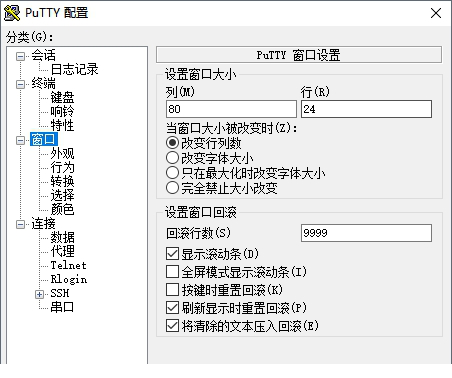The height and width of the screenshot is (378, 452).
Task: Click the 设置窗口回滚 group label
Action: tap(201, 212)
